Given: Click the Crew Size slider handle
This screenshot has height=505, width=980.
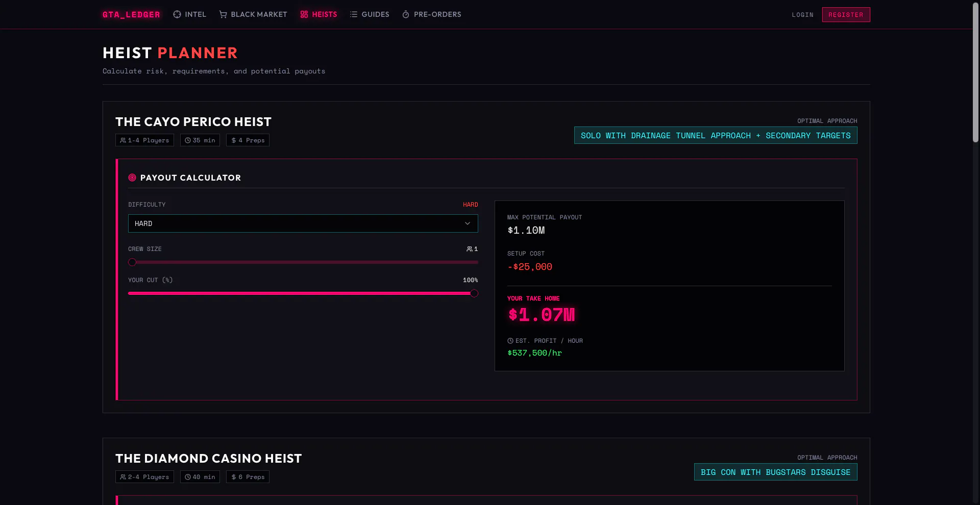Looking at the screenshot, I should tap(132, 262).
